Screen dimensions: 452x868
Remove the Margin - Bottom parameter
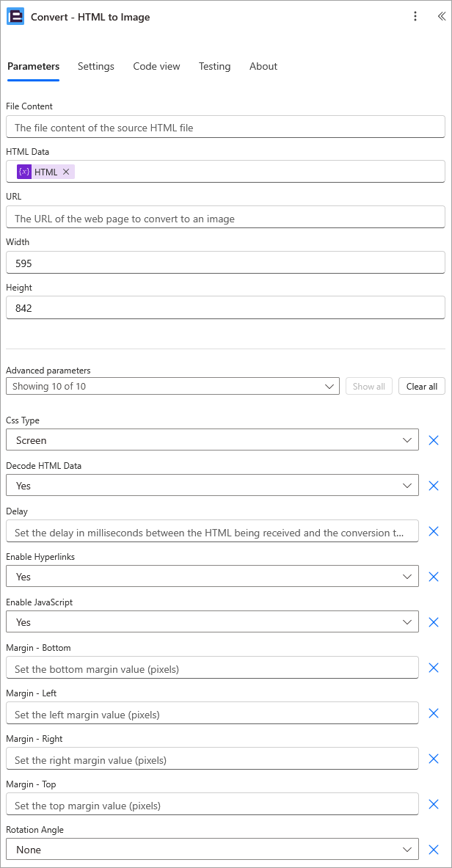coord(434,668)
